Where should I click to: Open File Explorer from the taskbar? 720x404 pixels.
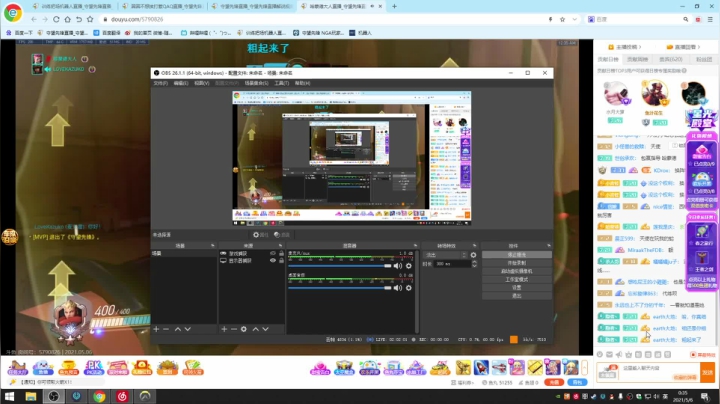pos(31,396)
